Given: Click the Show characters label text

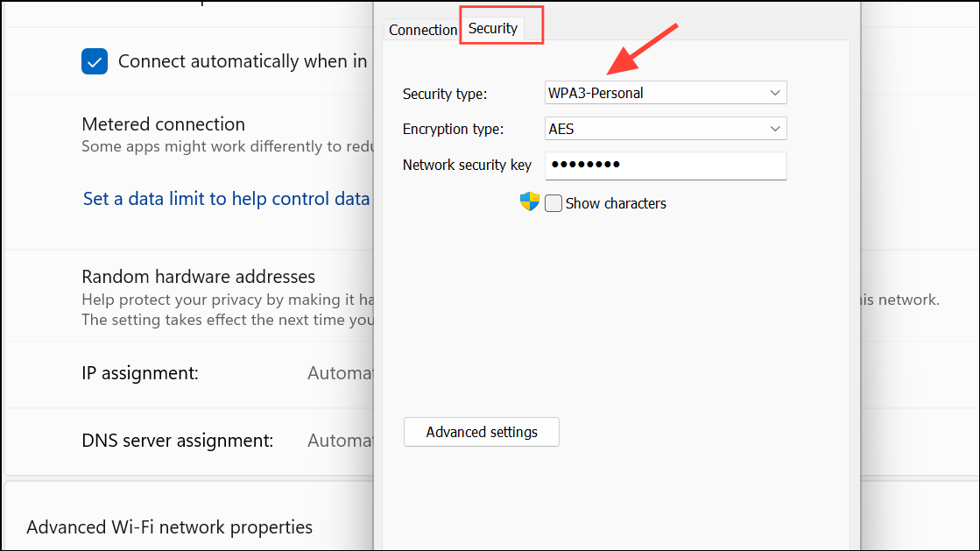Looking at the screenshot, I should tap(616, 203).
